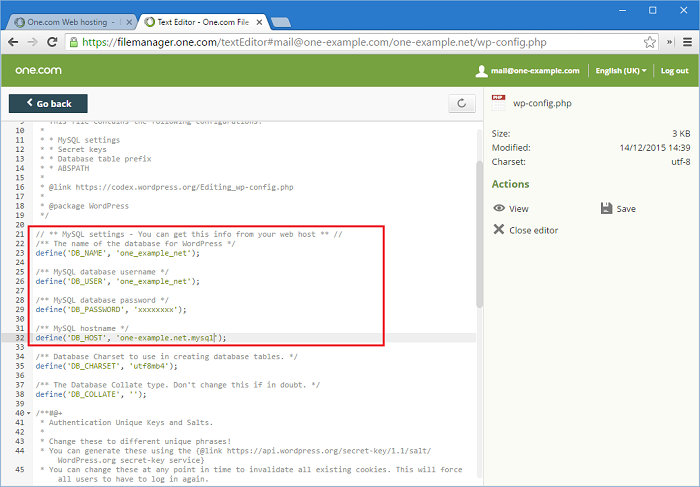
Task: Click the one.com logo
Action: coord(38,71)
